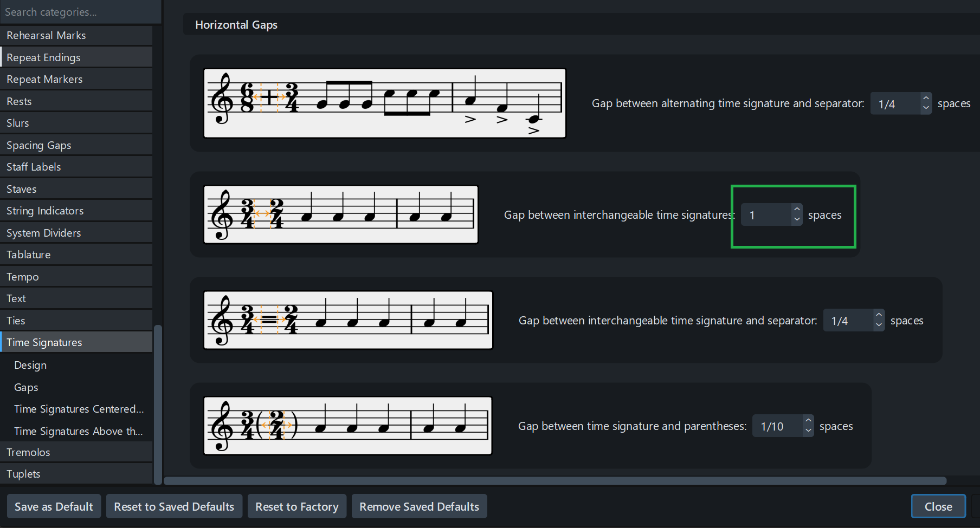Decrease interchangeable time signature separator gap
The image size is (980, 528).
coord(879,325)
